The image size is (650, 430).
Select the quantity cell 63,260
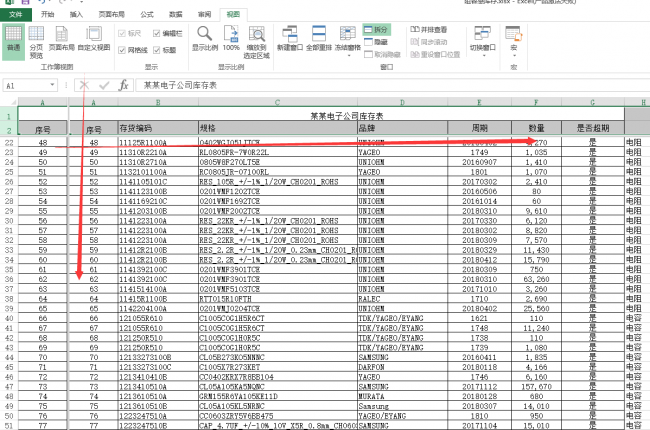(x=536, y=279)
